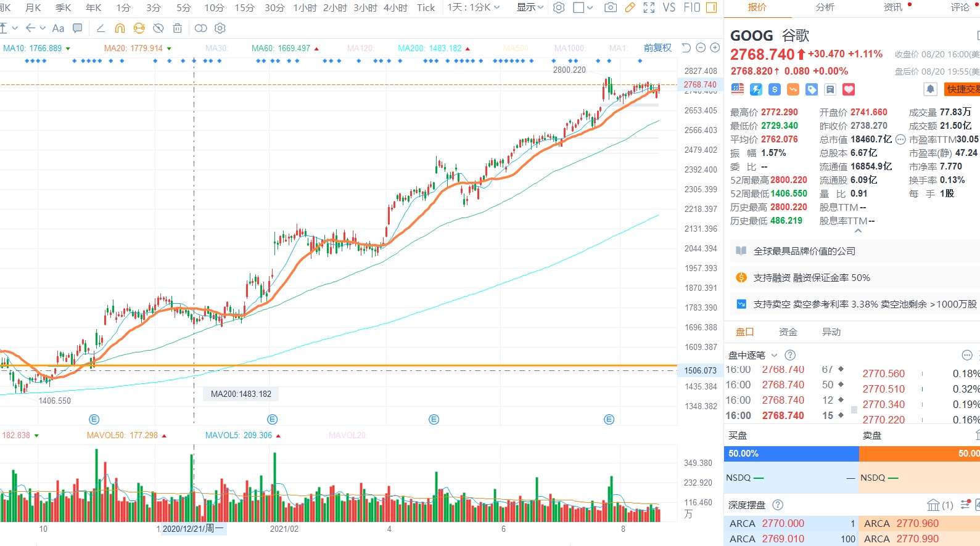980x546 pixels.
Task: Click the 快捷交易 quick trade button
Action: click(x=962, y=89)
